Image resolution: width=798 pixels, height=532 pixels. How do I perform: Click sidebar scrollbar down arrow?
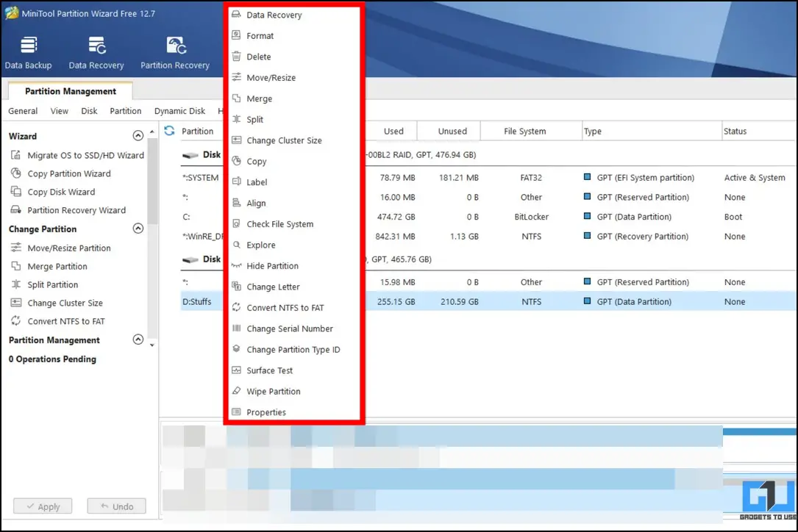pyautogui.click(x=152, y=345)
